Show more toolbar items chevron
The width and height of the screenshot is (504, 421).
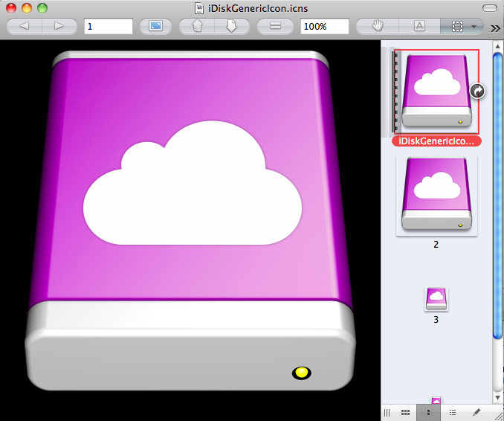coord(495,28)
